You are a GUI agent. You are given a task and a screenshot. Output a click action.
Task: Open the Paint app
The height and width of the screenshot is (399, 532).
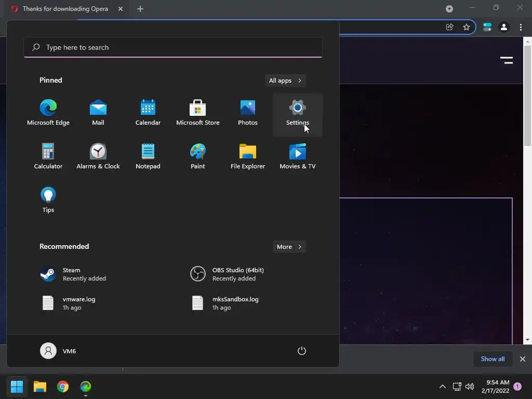click(198, 156)
